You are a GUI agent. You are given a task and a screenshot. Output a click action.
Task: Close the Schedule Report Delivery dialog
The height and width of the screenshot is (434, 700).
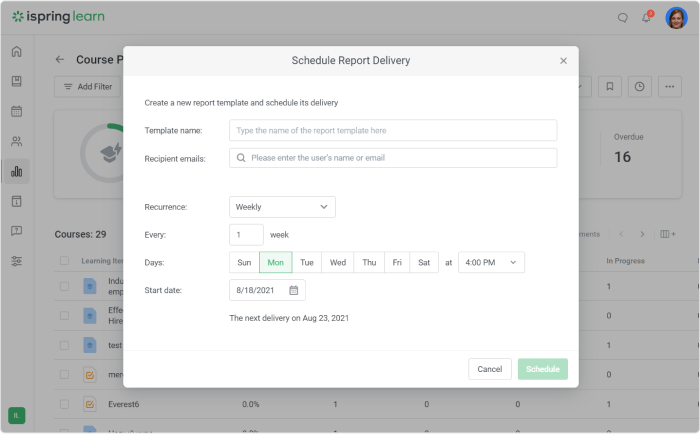click(x=563, y=61)
